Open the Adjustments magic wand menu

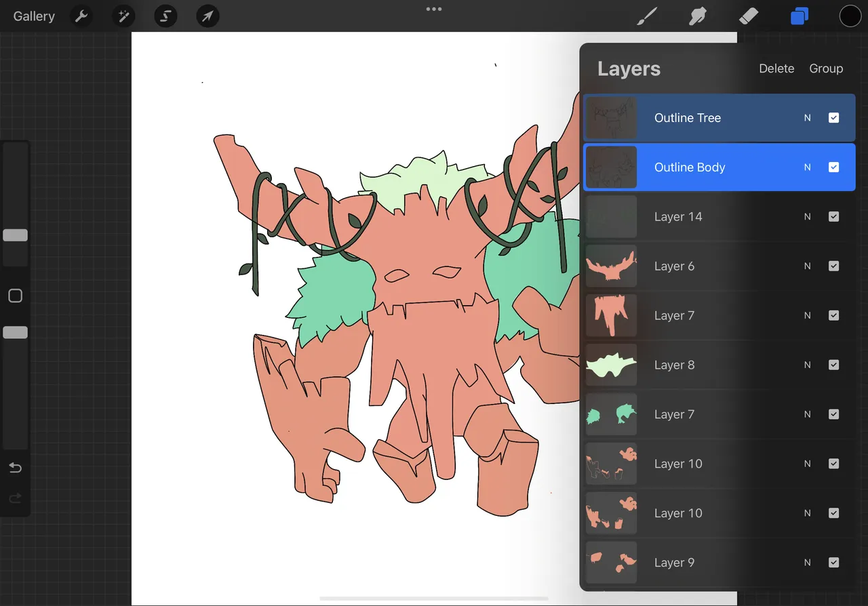tap(123, 16)
